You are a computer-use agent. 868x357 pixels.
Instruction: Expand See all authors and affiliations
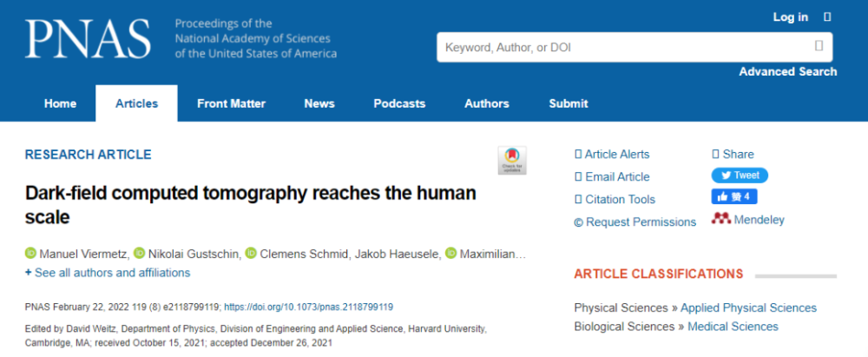point(108,273)
